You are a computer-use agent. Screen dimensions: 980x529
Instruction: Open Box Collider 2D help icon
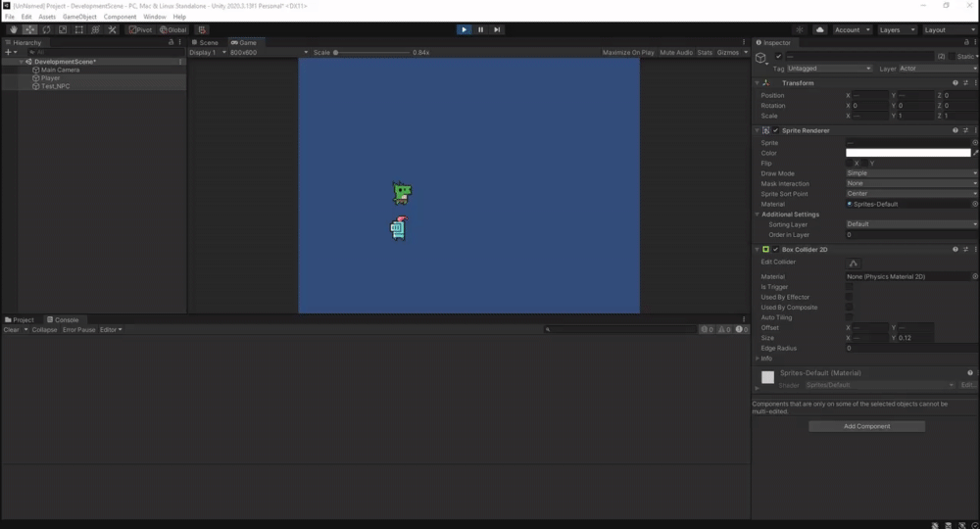tap(955, 249)
